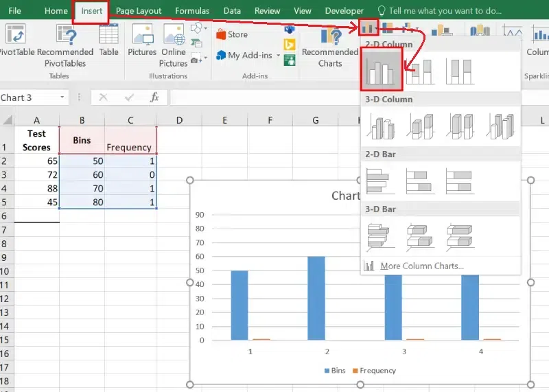Viewport: 549px width, 392px height.
Task: Click the Tell me what you want to do box
Action: coord(440,11)
